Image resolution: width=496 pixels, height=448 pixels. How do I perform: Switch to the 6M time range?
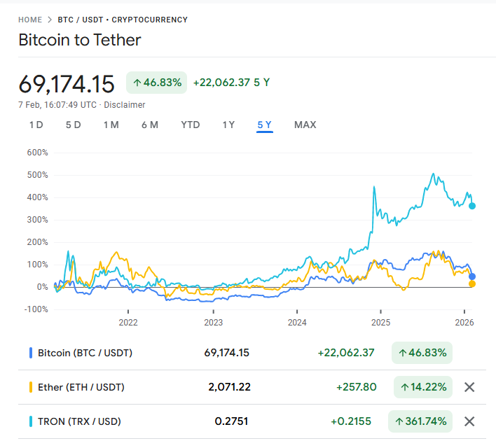click(149, 125)
